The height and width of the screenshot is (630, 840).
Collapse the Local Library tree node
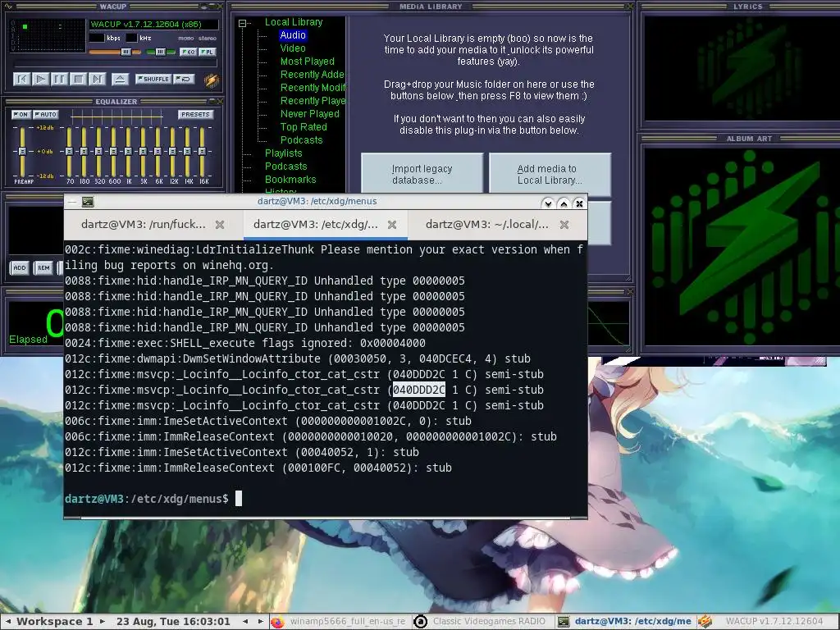[x=242, y=23]
